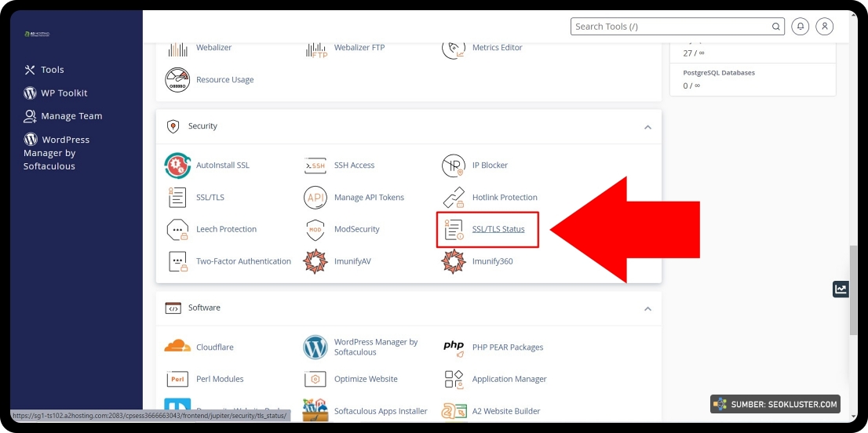Open the Two-Factor Authentication icon
Screen dimensions: 868x433
click(177, 261)
